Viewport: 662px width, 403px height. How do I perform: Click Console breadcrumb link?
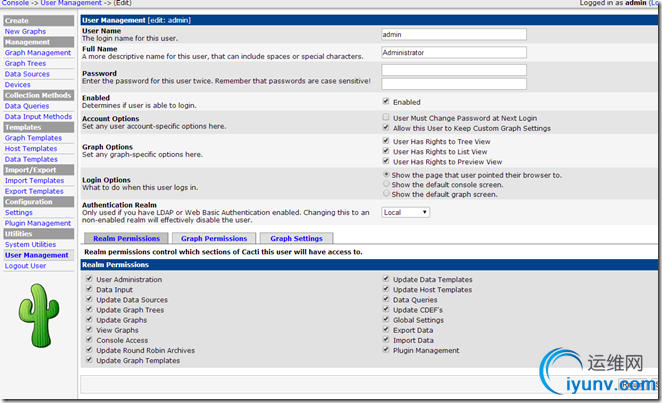tap(15, 3)
